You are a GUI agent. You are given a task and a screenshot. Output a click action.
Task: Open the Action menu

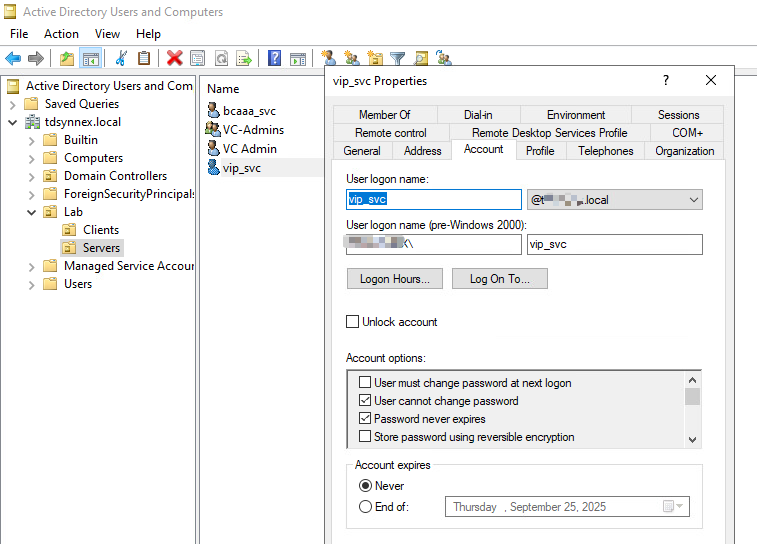pos(61,34)
